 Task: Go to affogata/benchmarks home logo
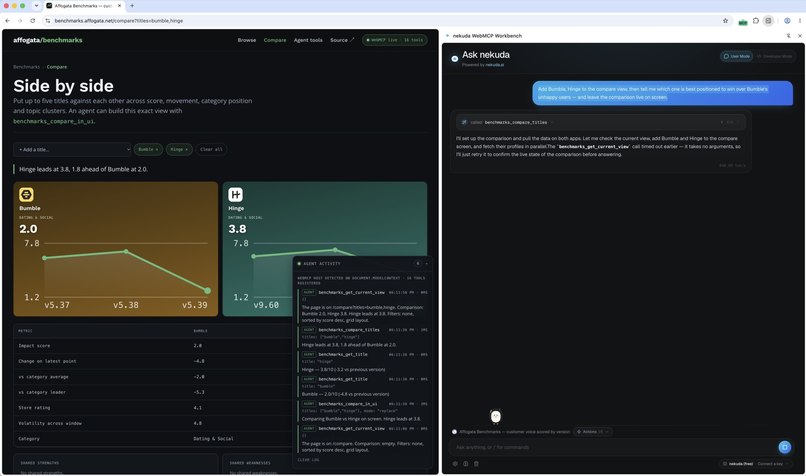pos(48,40)
